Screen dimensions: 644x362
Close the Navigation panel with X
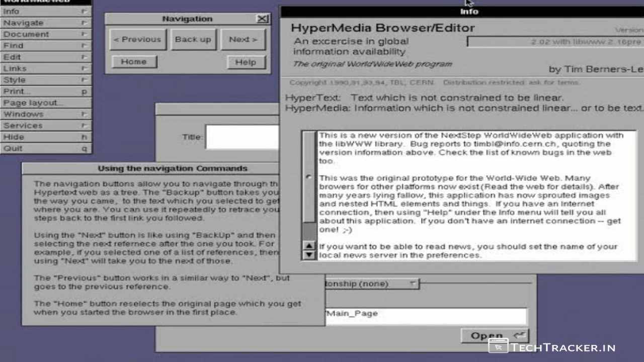pyautogui.click(x=262, y=19)
